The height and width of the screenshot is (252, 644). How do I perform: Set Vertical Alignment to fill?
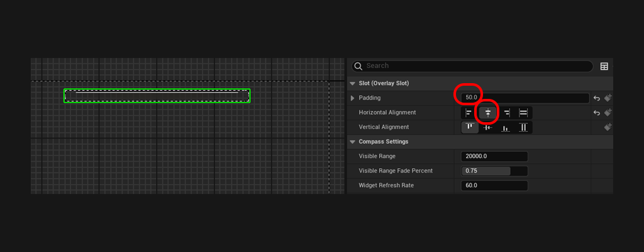(523, 127)
